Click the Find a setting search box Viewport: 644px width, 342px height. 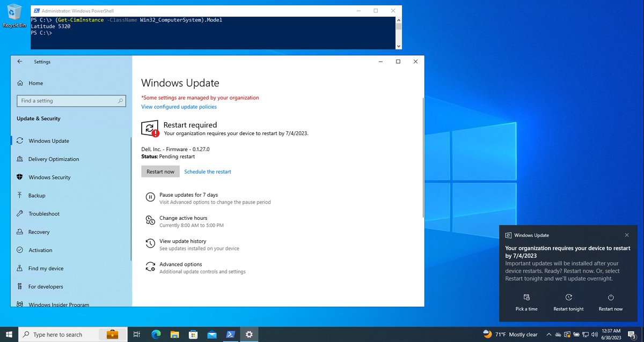coord(71,101)
